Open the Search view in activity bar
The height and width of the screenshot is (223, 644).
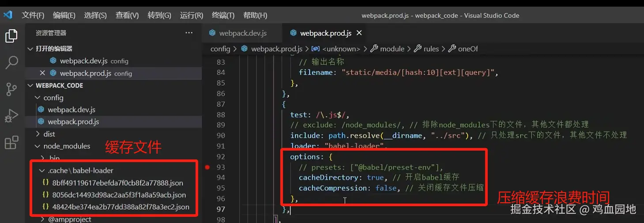tap(11, 62)
